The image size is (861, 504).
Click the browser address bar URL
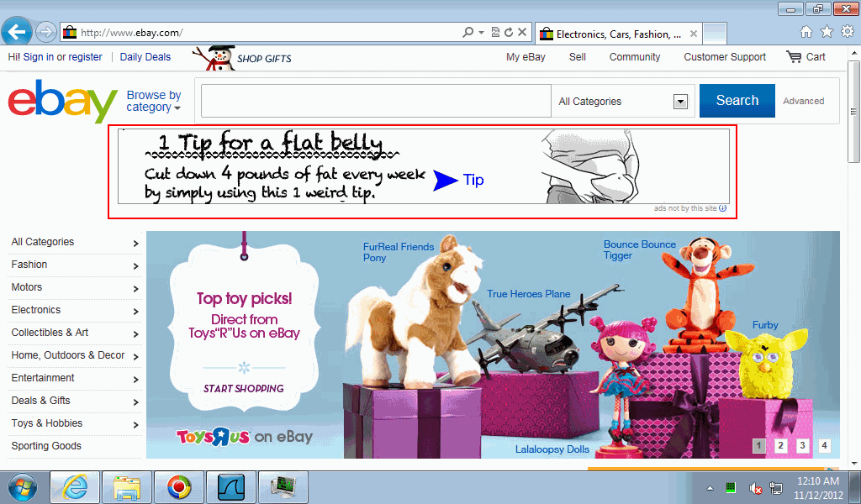pos(132,33)
